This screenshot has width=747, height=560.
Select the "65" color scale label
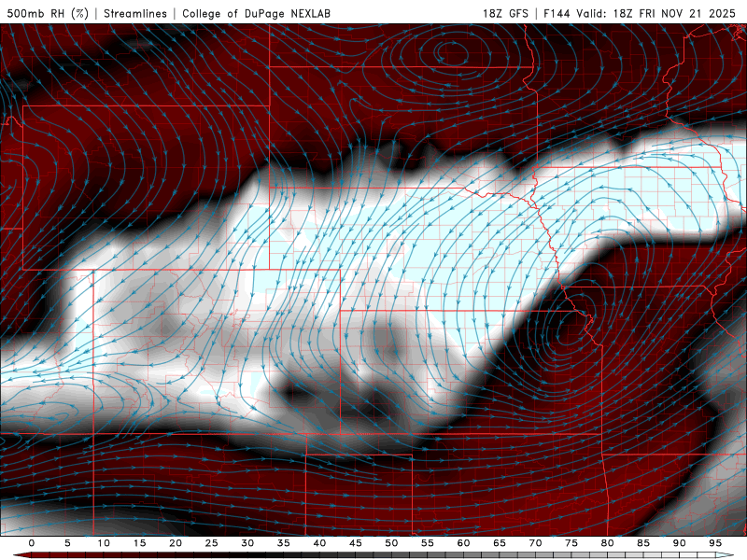[x=499, y=543]
